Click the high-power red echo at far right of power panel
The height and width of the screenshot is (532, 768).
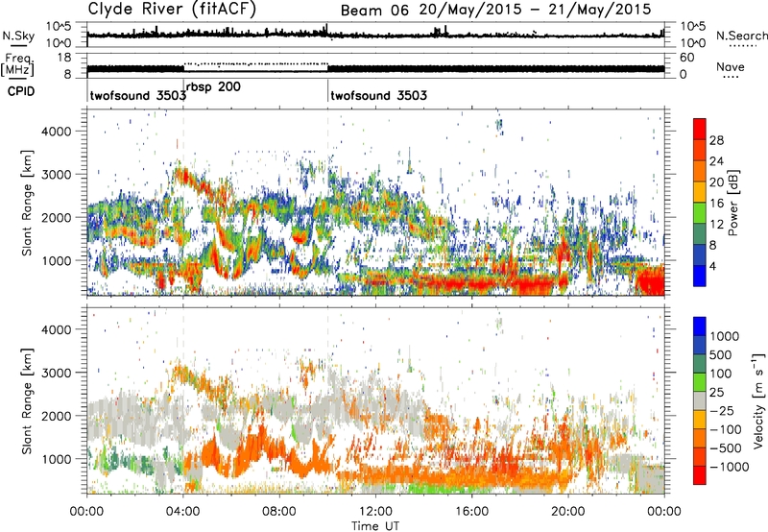click(651, 282)
